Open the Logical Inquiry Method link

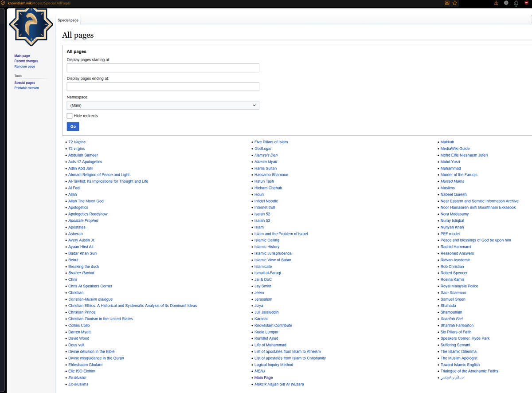tap(274, 365)
